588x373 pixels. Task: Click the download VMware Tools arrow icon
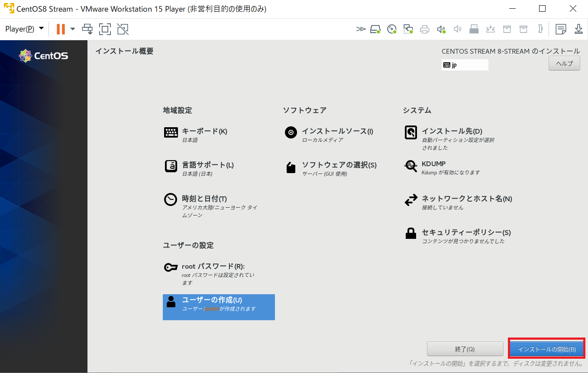click(x=579, y=29)
